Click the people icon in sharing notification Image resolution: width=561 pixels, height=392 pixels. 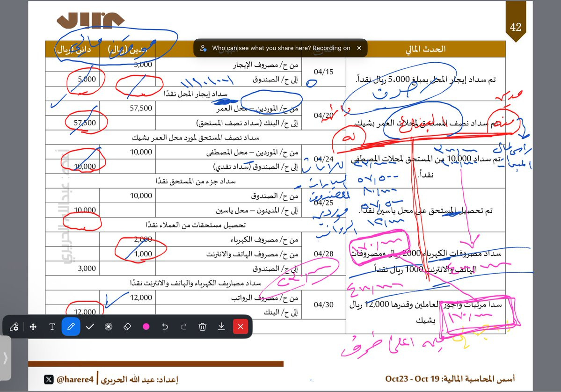(203, 48)
